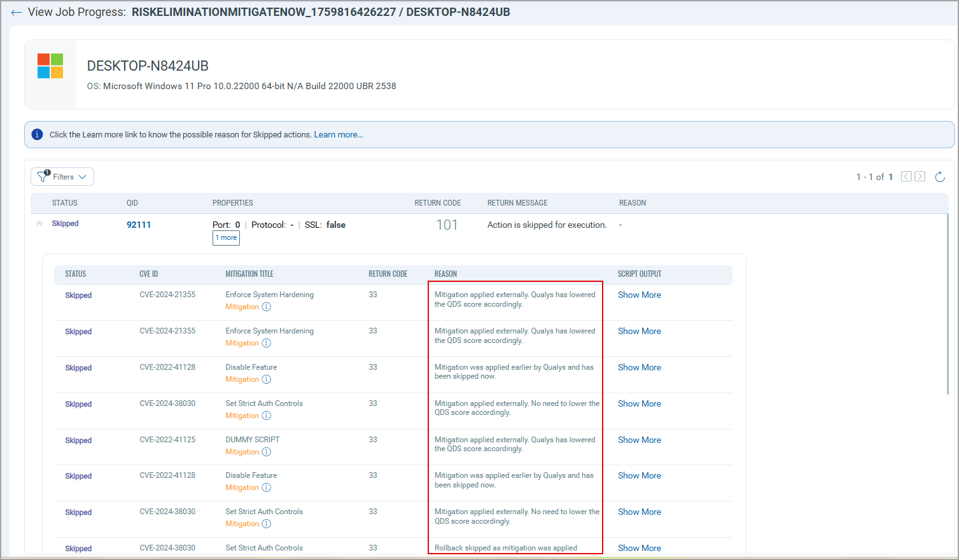Open the Filters dropdown
The image size is (959, 560).
[x=62, y=177]
